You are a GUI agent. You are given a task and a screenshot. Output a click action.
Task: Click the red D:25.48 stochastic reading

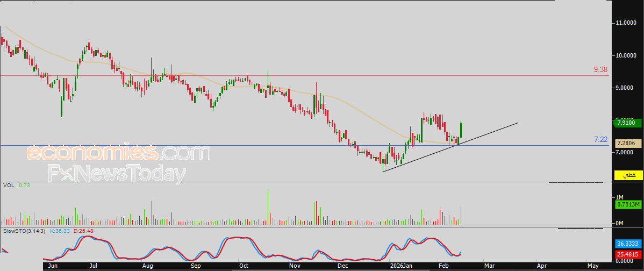click(x=83, y=231)
